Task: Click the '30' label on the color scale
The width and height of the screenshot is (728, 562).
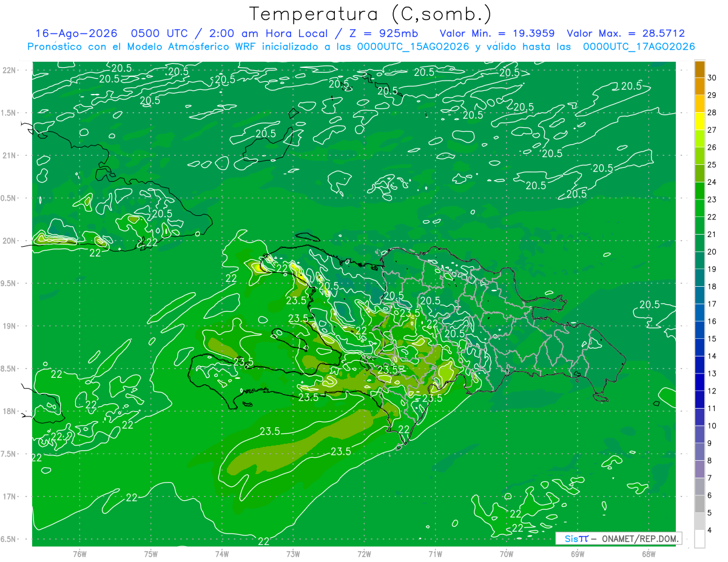Action: (712, 78)
